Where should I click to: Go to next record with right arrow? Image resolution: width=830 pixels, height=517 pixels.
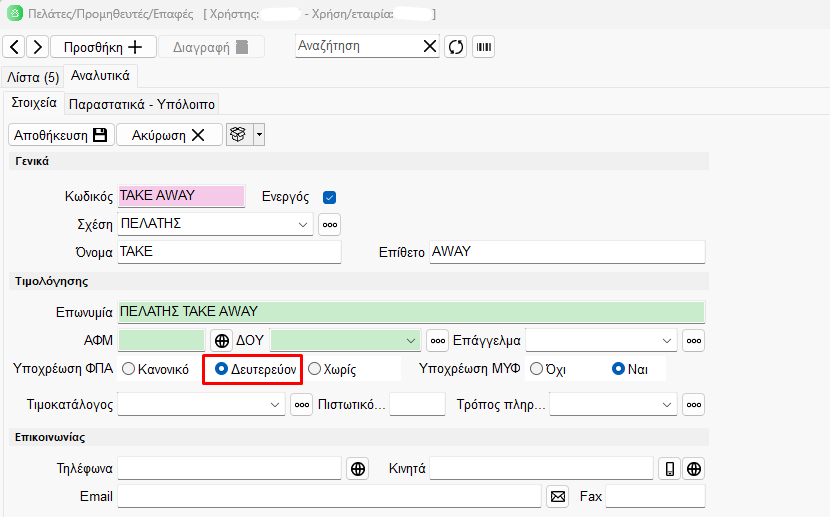click(x=37, y=47)
